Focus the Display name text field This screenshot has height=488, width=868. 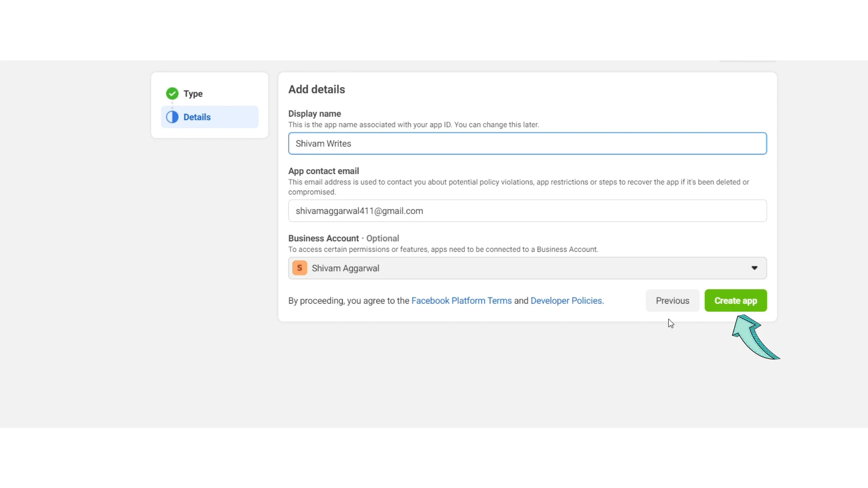[527, 143]
